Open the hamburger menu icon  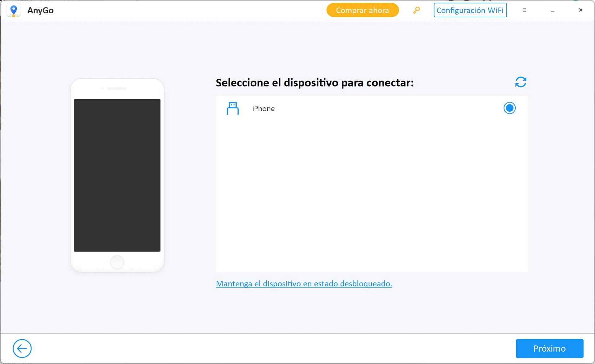point(524,10)
